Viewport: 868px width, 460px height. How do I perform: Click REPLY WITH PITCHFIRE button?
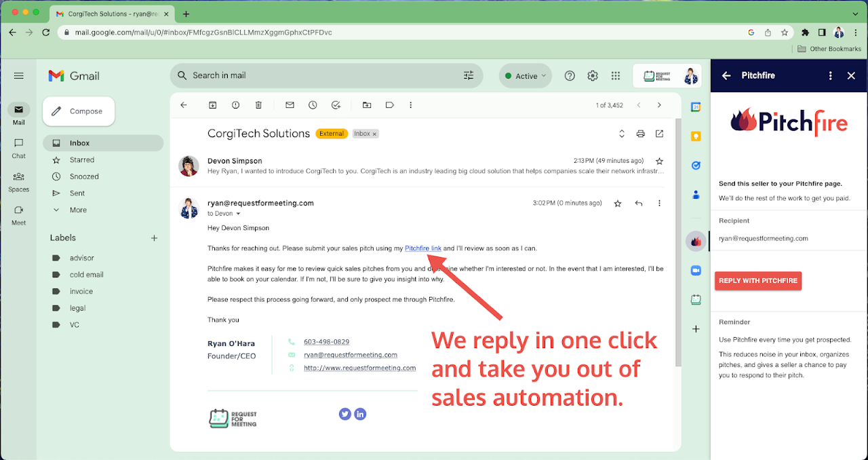pos(758,281)
